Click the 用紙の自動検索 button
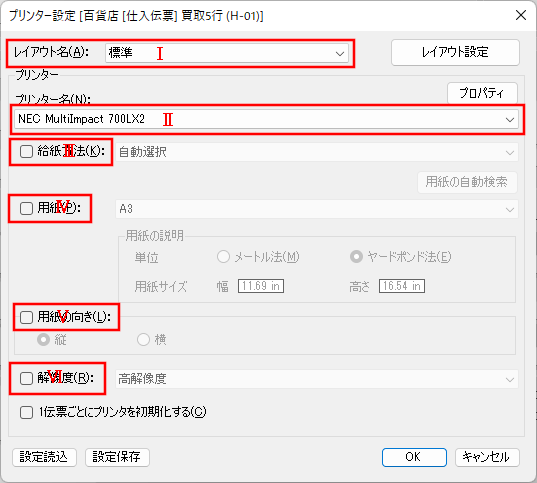The image size is (537, 483). pos(467,182)
